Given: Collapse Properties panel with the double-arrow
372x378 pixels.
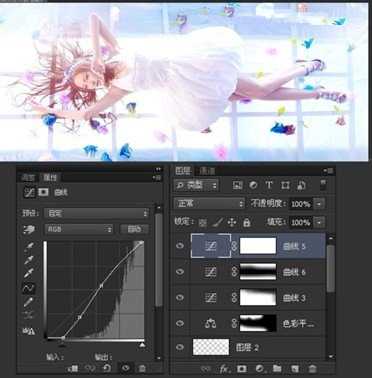Looking at the screenshot, I should click(158, 169).
